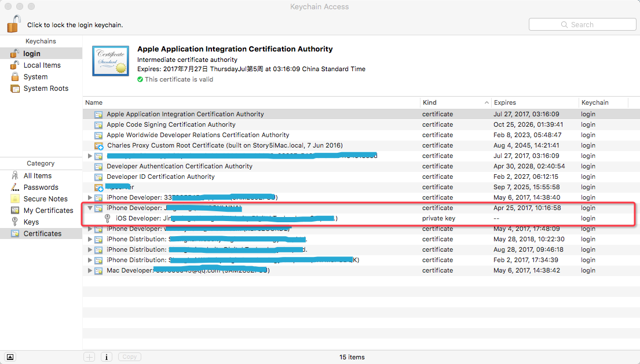
Task: Click the Mac Developer certificate icon
Action: (x=98, y=271)
